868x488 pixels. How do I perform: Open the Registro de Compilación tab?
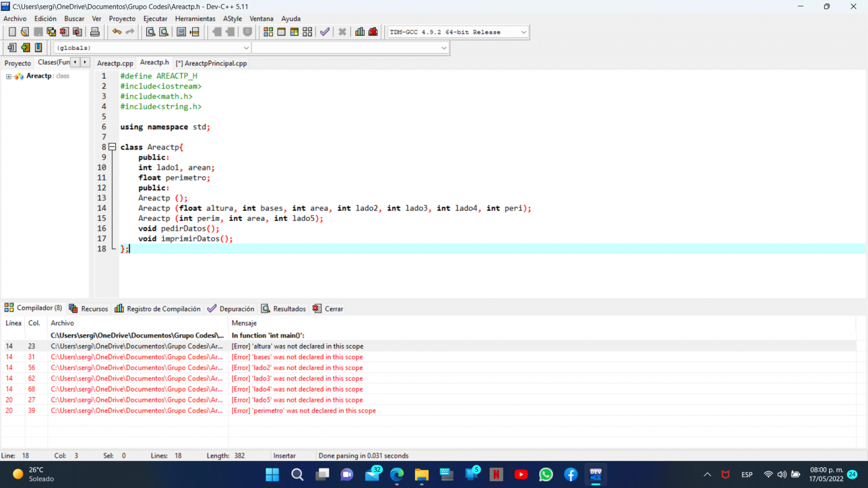158,309
